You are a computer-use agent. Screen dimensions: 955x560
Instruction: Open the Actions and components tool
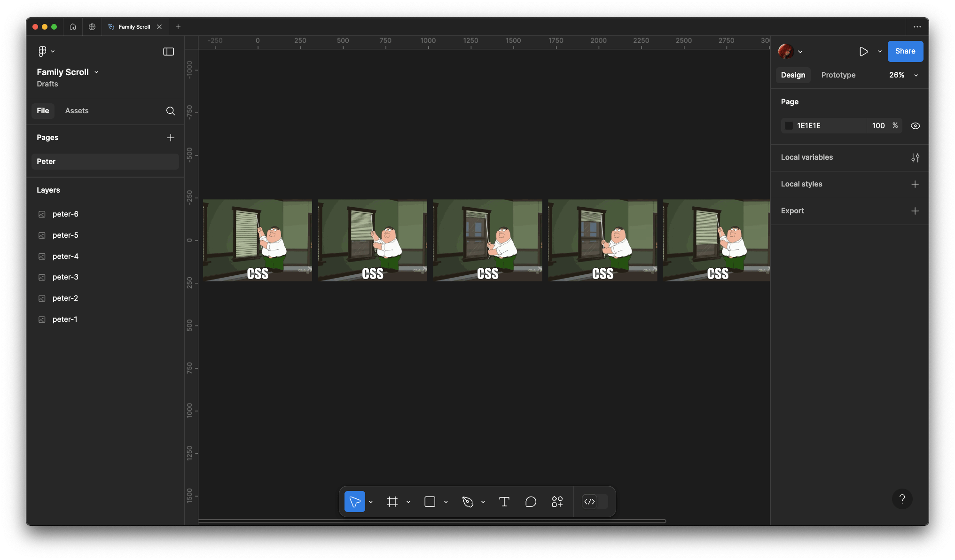tap(557, 502)
